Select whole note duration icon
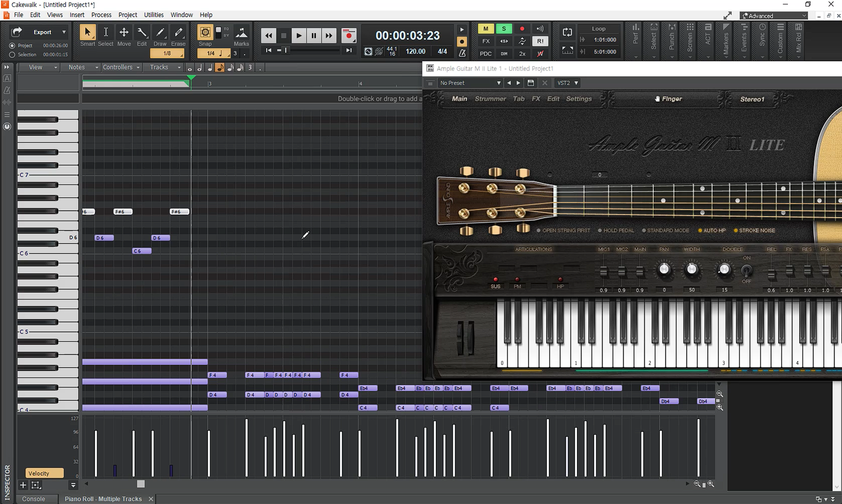 (190, 68)
